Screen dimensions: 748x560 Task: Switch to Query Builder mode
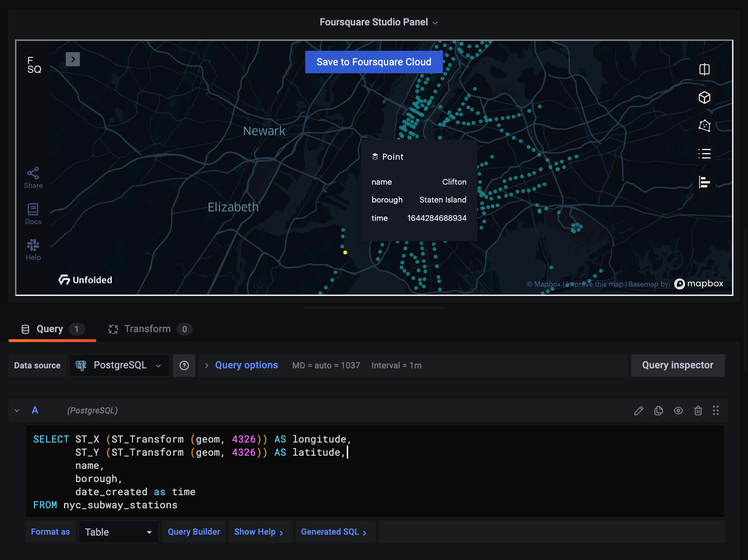194,532
